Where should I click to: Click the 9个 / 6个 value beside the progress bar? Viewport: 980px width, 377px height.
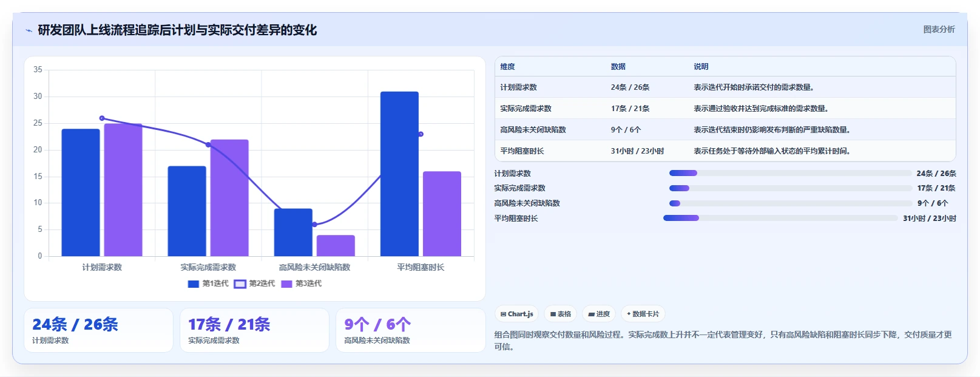933,203
